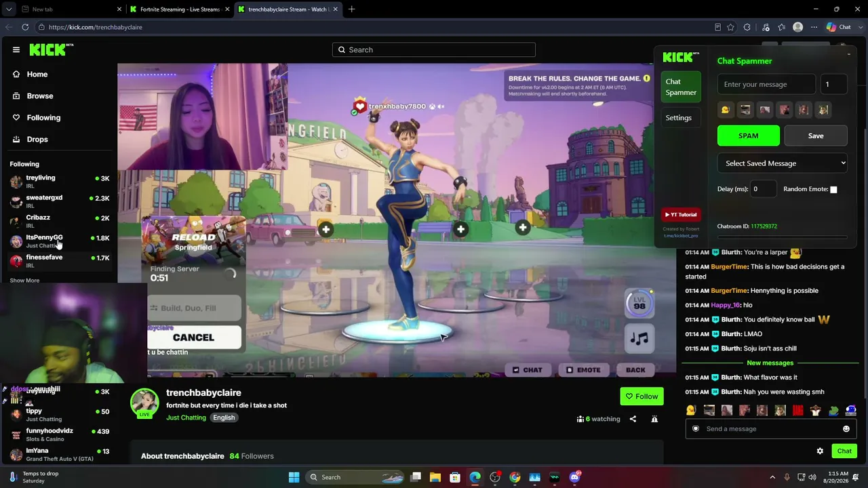
Task: Open sweatergxd channel in Following list
Action: pos(60,201)
